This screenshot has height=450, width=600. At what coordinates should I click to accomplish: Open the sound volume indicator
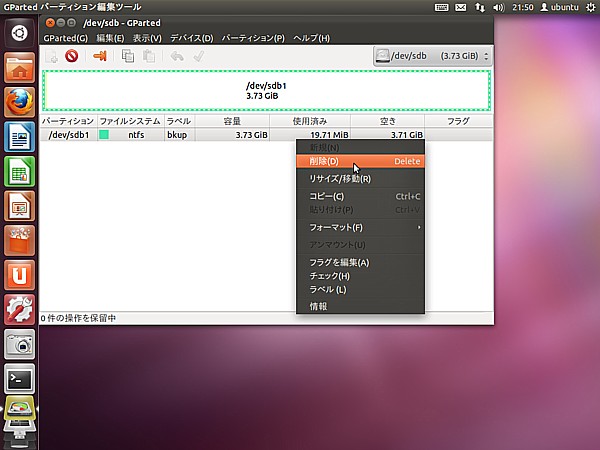(x=499, y=7)
